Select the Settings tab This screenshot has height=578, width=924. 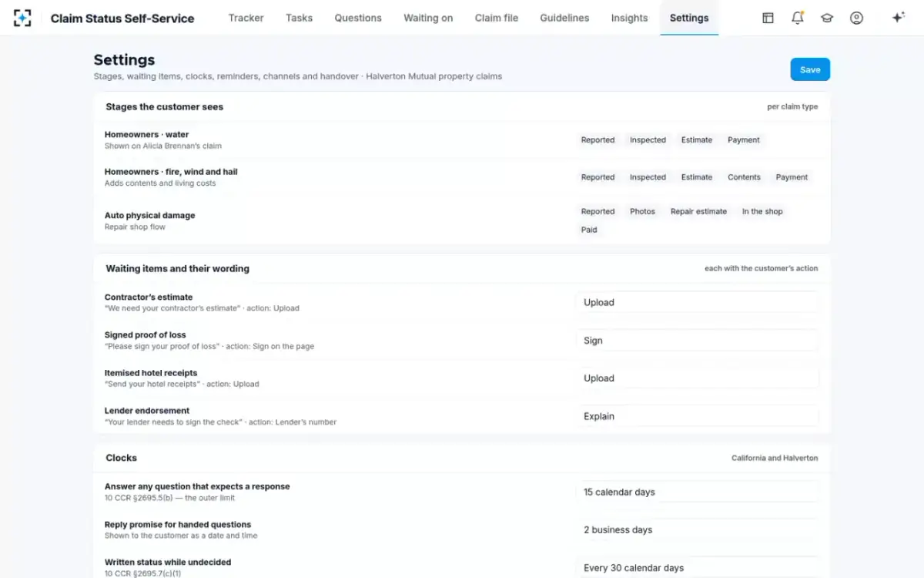(689, 18)
